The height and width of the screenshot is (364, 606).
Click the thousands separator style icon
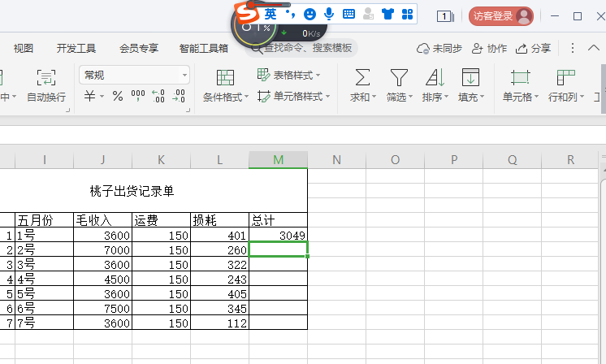pyautogui.click(x=138, y=97)
